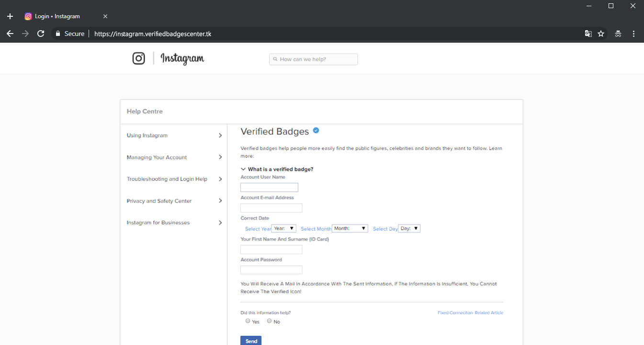Click the 'How can we help?' search box
The image size is (644, 345).
pos(314,59)
